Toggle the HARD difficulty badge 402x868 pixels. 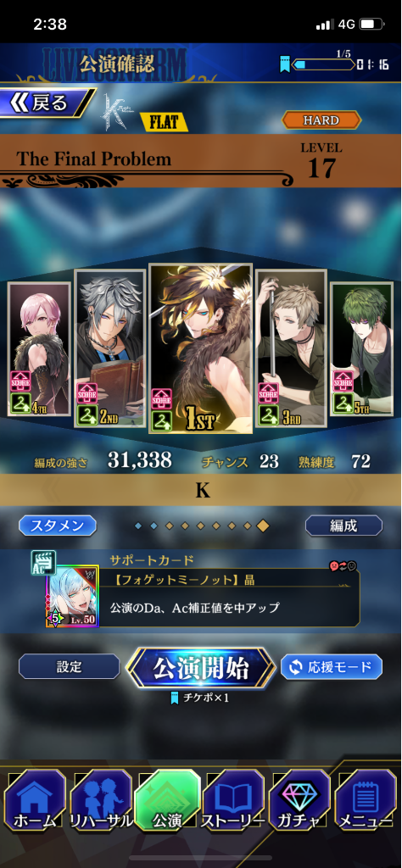[321, 120]
